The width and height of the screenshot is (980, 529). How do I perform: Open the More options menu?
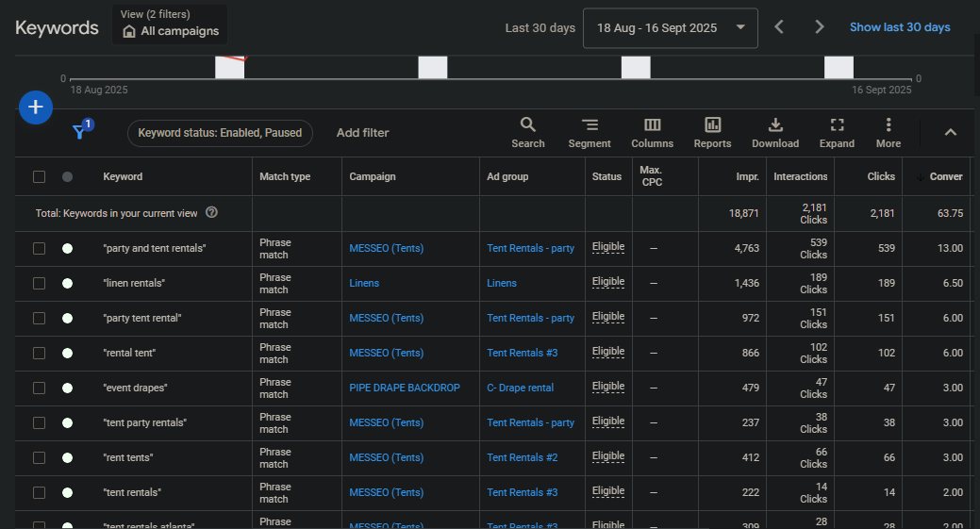coord(888,132)
